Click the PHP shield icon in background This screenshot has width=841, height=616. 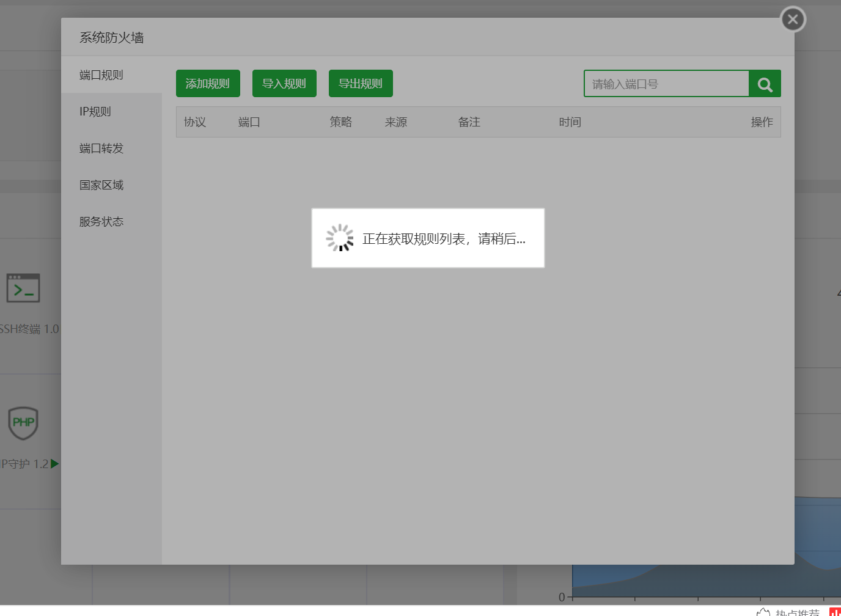coord(23,423)
